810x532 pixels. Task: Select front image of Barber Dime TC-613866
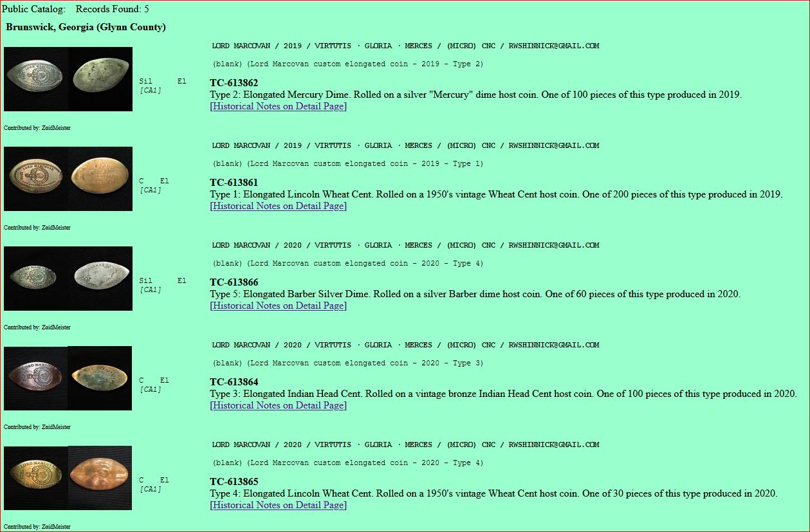36,278
